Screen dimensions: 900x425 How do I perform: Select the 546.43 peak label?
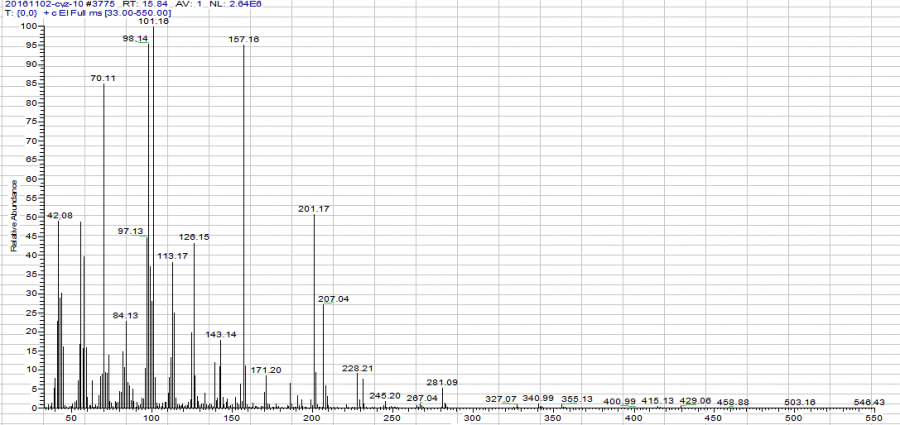(869, 402)
